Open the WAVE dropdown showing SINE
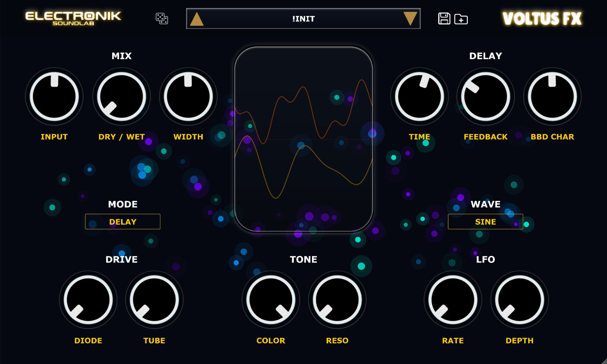Screen dimensions: 607x364 point(486,222)
